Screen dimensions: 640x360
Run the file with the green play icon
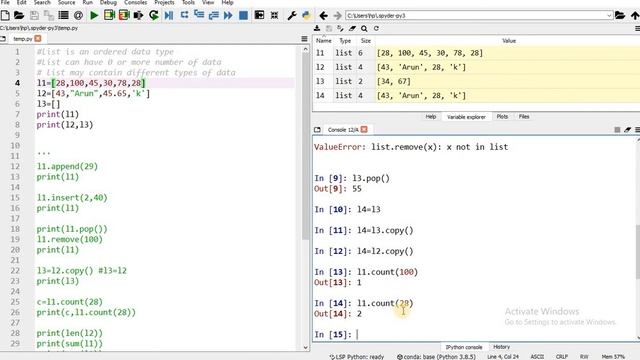point(94,16)
